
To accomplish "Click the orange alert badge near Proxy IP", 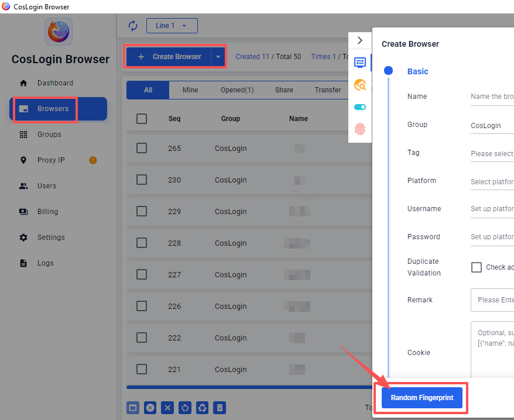I will pyautogui.click(x=92, y=160).
